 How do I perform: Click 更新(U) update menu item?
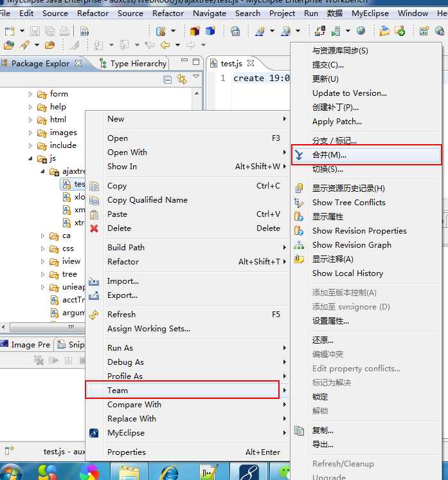pos(366,79)
